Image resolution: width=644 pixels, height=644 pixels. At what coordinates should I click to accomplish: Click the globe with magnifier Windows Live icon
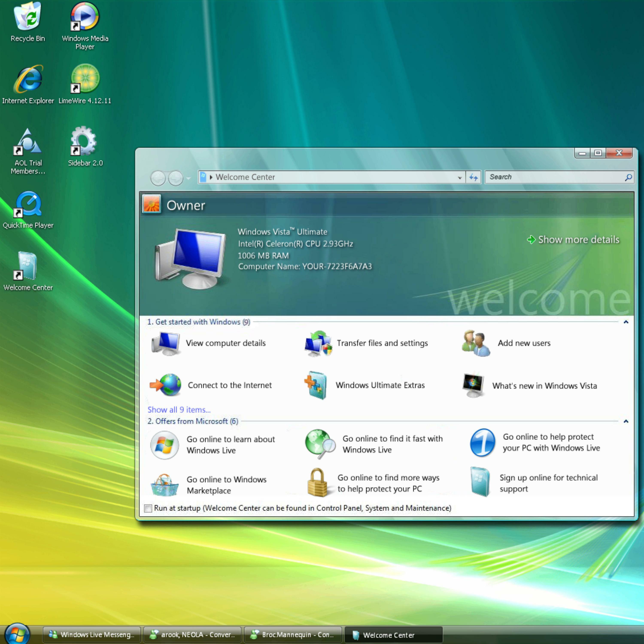coord(320,444)
